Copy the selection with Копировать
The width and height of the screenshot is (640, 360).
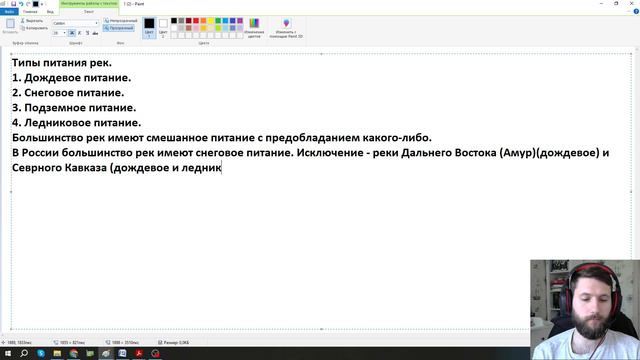click(34, 28)
